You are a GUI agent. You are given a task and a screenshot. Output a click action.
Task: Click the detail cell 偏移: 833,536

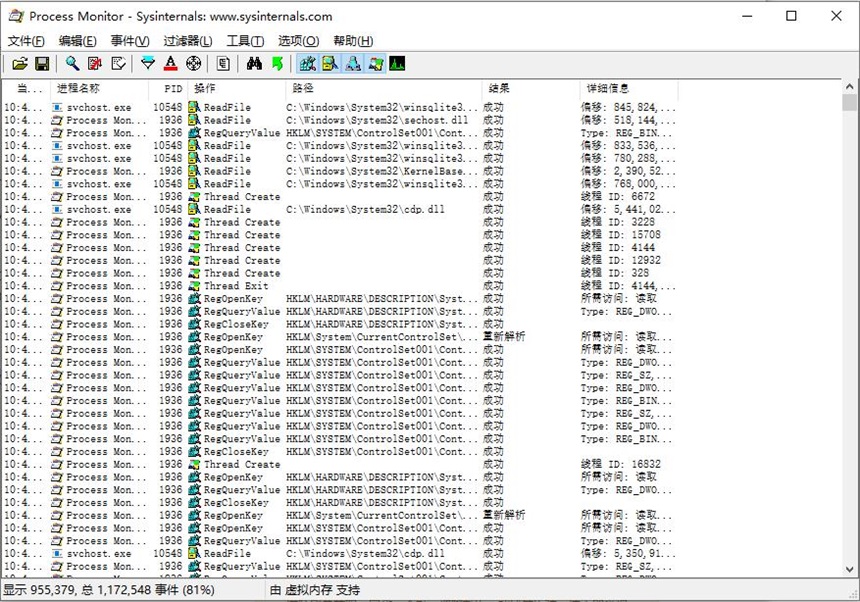tap(627, 146)
